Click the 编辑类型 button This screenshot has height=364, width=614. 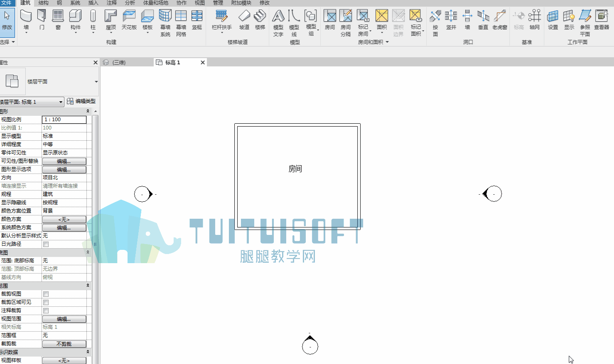pyautogui.click(x=81, y=101)
